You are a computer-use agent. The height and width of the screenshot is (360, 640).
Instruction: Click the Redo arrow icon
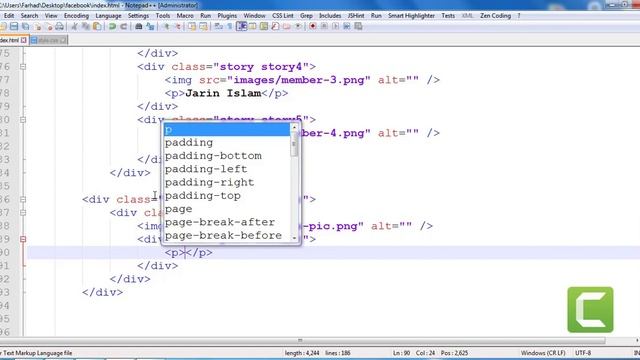pyautogui.click(x=123, y=27)
